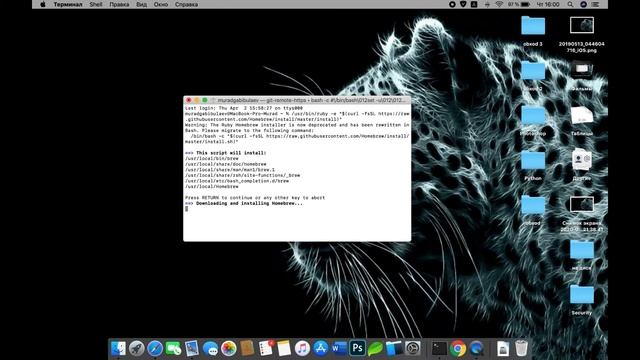Launch Google Chrome from the Dock
The height and width of the screenshot is (360, 640).
pos(458,349)
